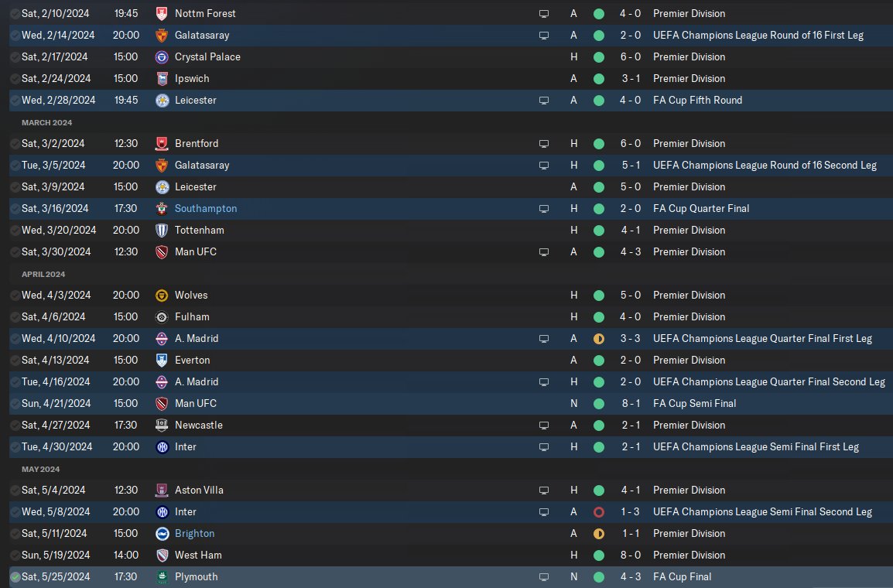Open the 8 - 1 Man UFC semi final result
The width and height of the screenshot is (893, 588).
tap(631, 404)
